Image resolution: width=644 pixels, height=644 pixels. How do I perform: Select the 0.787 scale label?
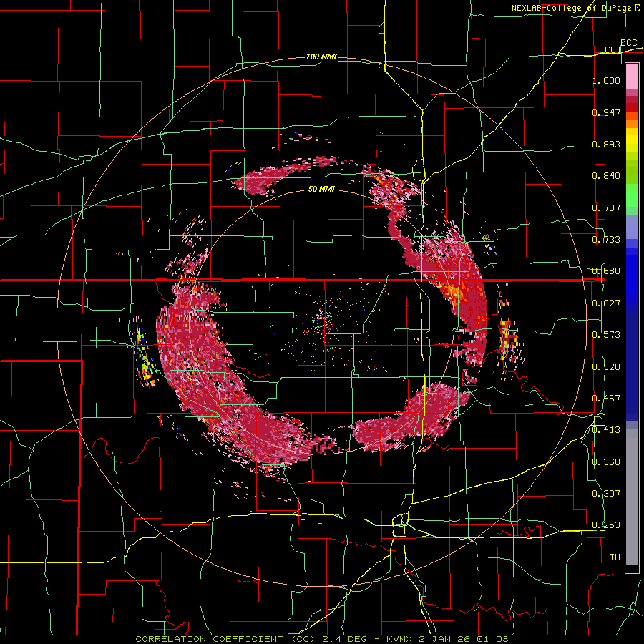(606, 208)
